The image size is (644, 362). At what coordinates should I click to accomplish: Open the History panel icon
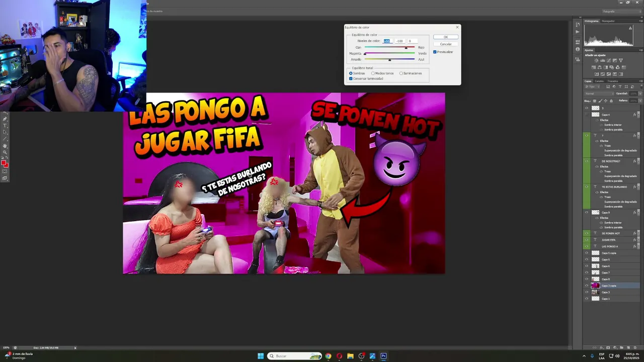(578, 25)
